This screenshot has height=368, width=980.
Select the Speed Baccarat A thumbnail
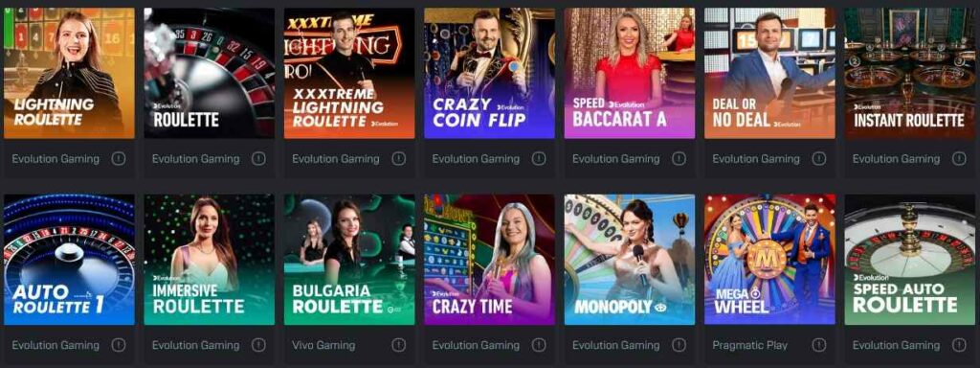point(630,73)
